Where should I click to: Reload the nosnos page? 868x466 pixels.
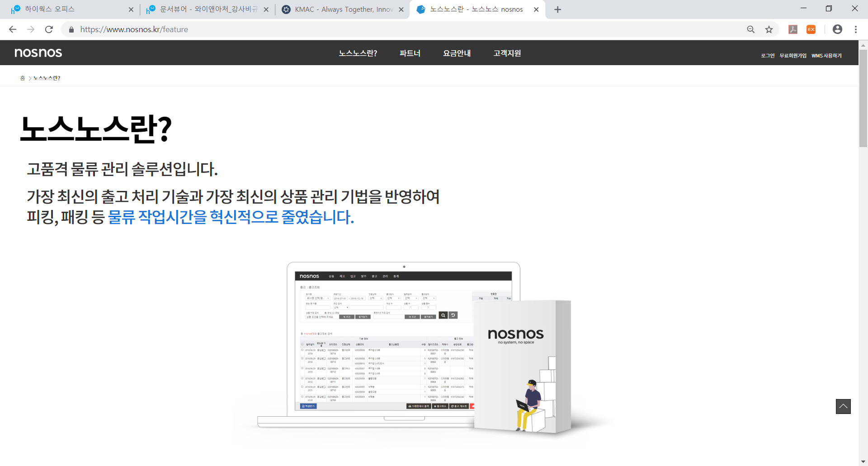coord(49,29)
